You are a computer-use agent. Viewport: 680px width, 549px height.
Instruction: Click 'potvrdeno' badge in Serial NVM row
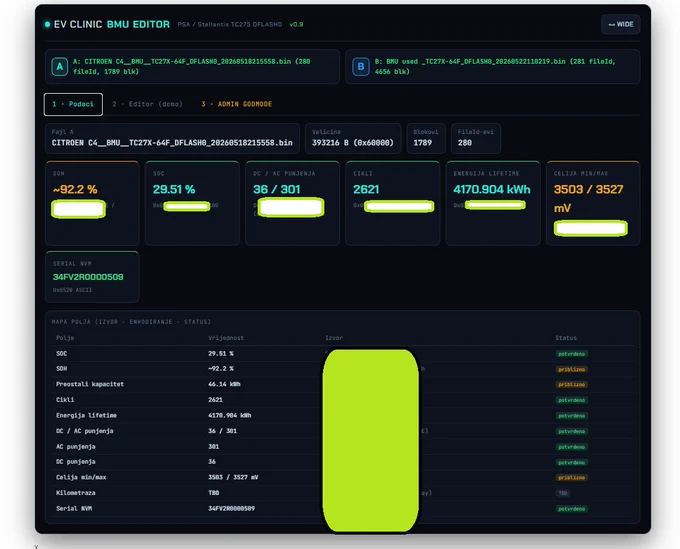coord(572,509)
